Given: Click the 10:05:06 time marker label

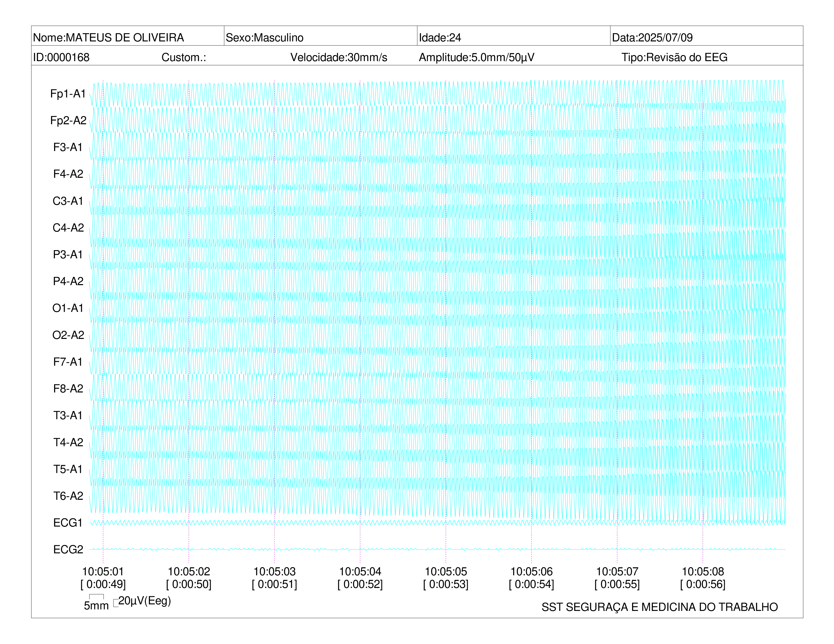Looking at the screenshot, I should tap(531, 572).
